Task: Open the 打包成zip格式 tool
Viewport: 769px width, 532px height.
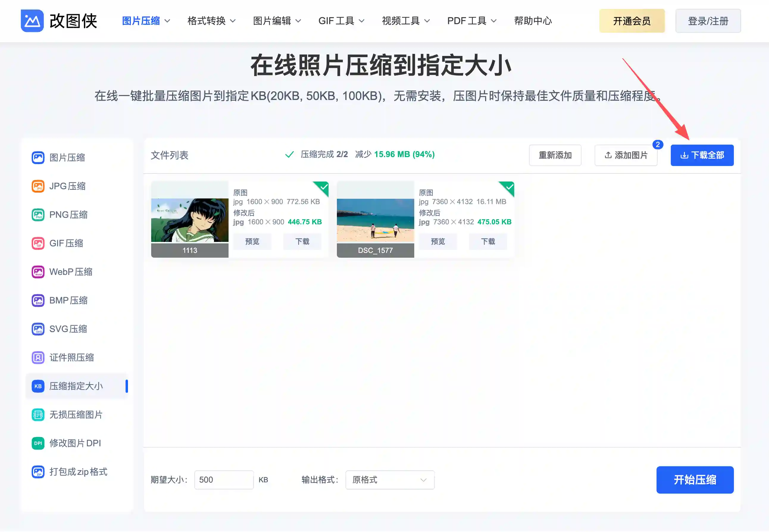Action: click(x=78, y=472)
